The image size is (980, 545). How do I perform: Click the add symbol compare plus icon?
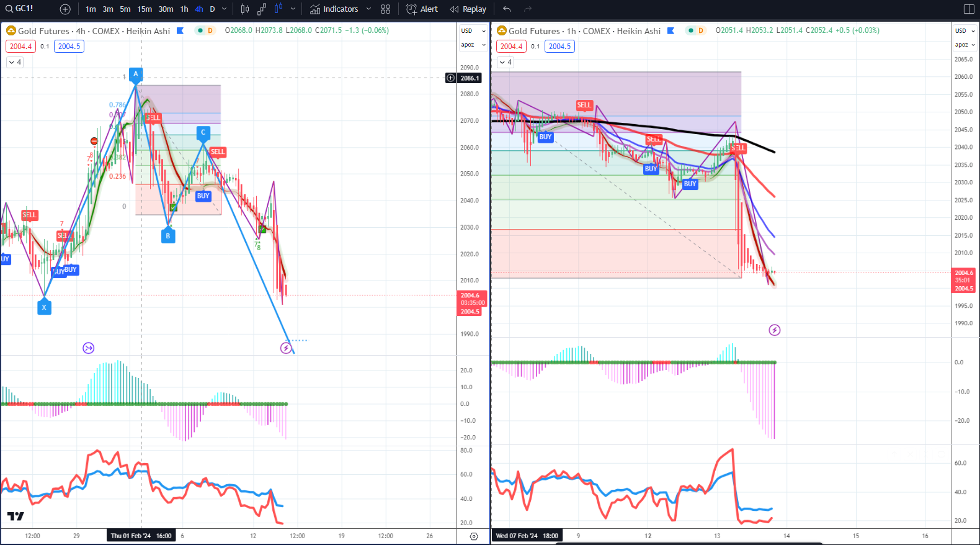(x=65, y=9)
